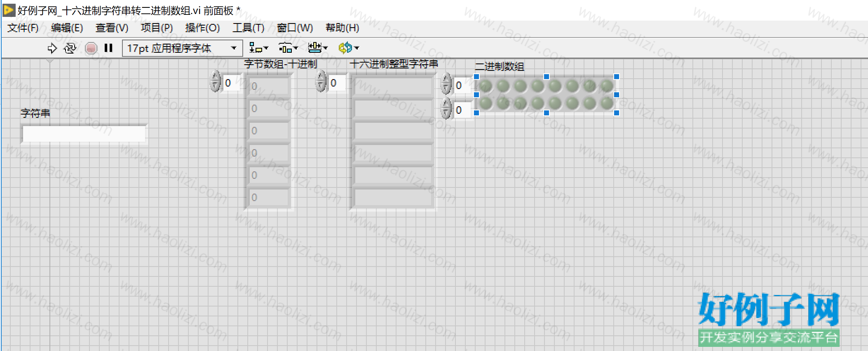Open the 工具(T) menu
The height and width of the screenshot is (351, 868).
(x=248, y=28)
